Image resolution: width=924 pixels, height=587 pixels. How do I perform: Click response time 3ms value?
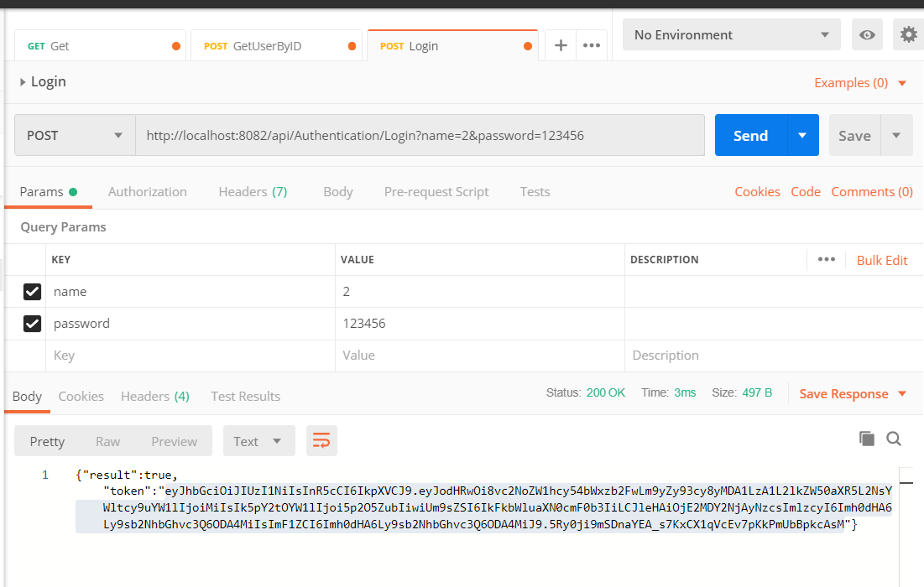coord(685,392)
